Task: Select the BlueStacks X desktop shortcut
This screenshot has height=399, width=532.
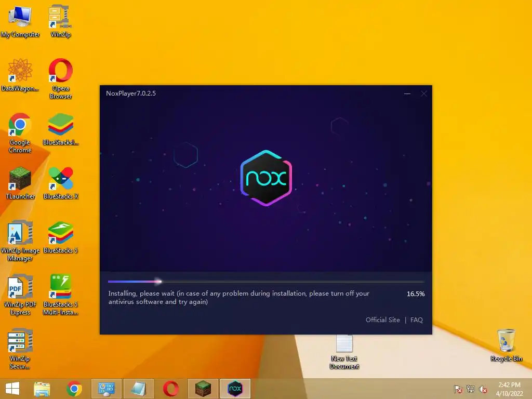Action: (x=60, y=183)
